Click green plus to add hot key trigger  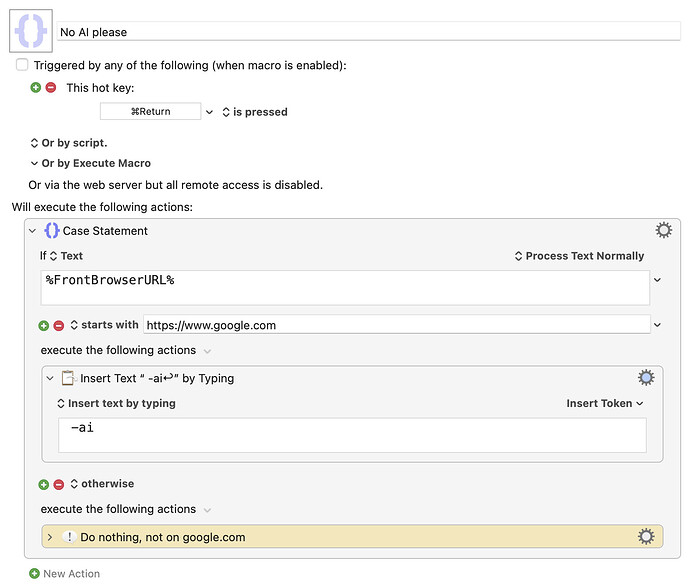(x=36, y=88)
